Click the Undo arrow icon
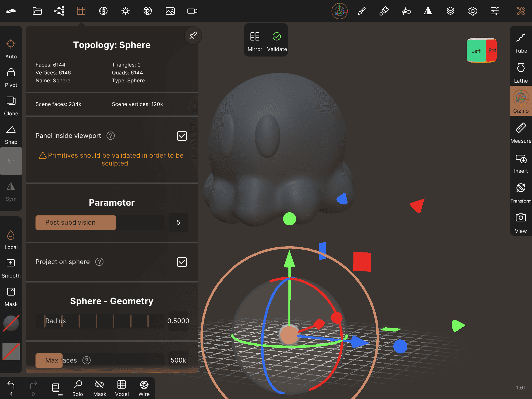The height and width of the screenshot is (399, 532). [x=11, y=385]
